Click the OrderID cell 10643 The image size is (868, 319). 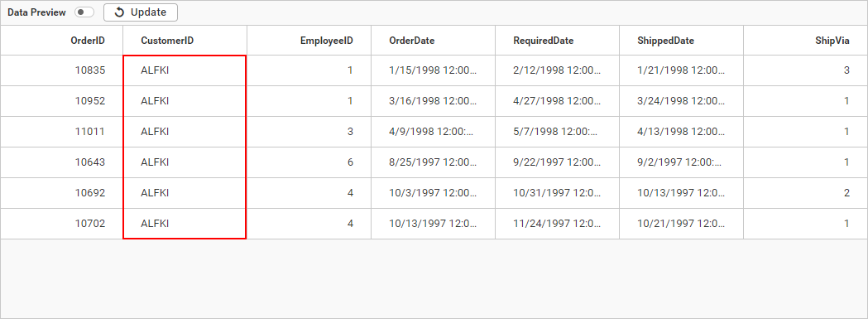coord(61,162)
